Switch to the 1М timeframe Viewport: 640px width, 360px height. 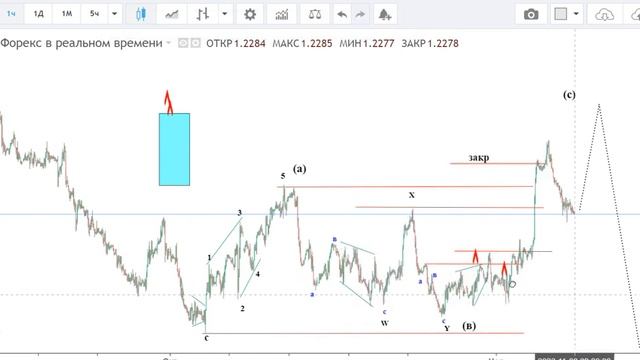(67, 14)
